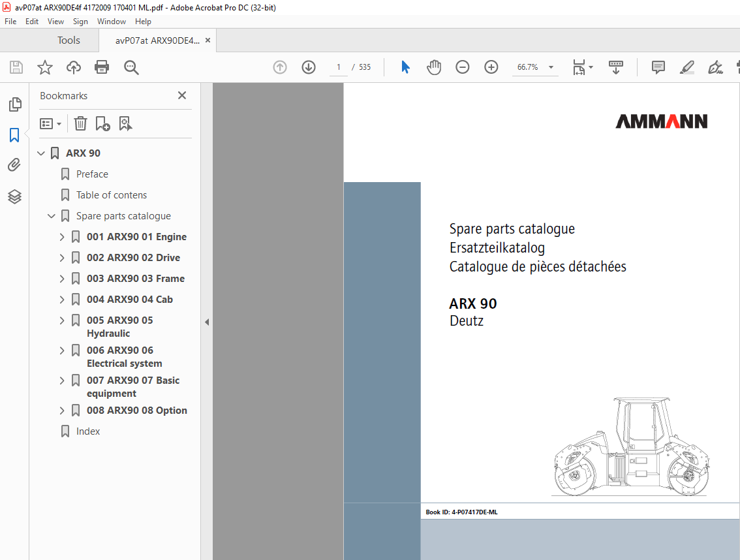The image size is (740, 560).
Task: Expand the 001 ARX90 01 Engine bookmark
Action: 62,236
